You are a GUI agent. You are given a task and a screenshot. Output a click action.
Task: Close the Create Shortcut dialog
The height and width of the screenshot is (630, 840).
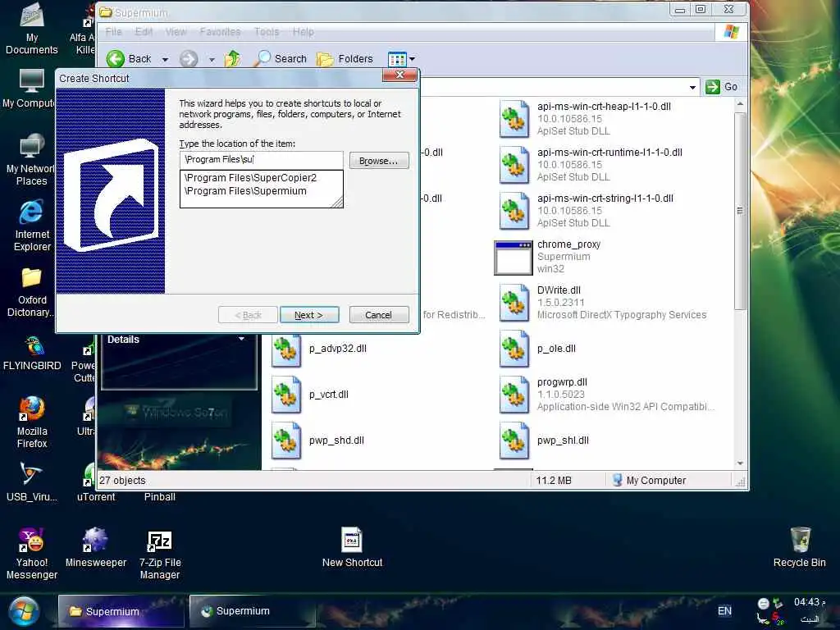(399, 75)
